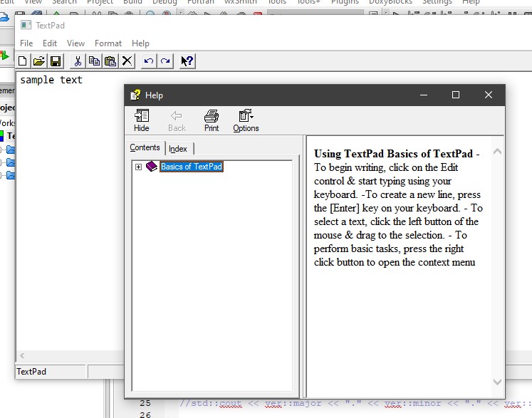
Task: Maximize the Help window
Action: [x=456, y=95]
